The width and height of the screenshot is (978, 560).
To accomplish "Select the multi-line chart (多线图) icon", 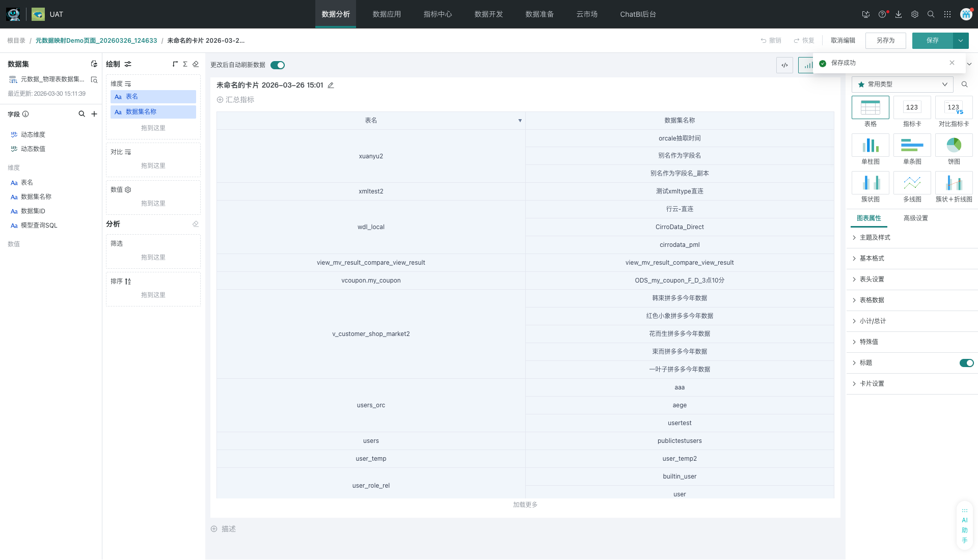I will [912, 183].
